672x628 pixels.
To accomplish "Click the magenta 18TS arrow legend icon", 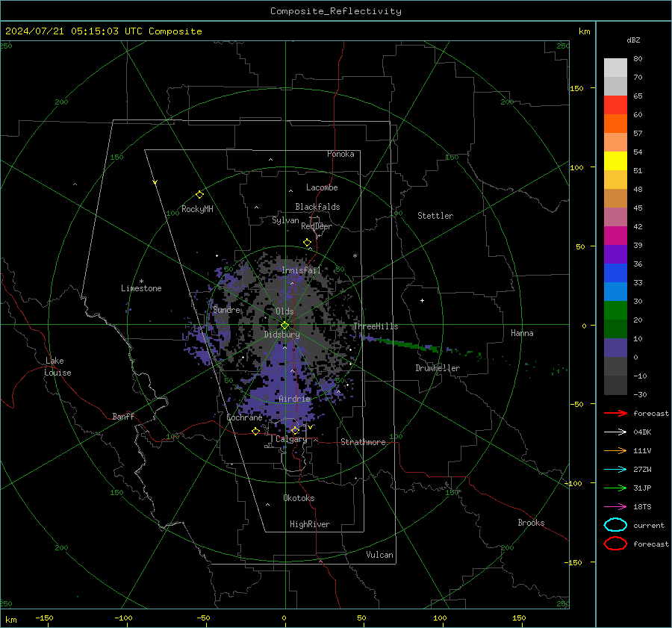I will point(615,507).
